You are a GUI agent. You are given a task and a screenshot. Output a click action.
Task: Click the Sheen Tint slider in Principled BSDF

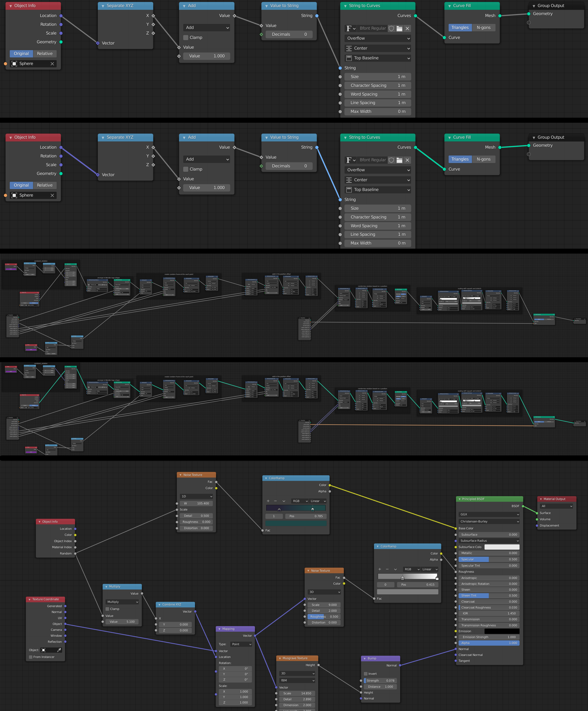[x=489, y=596]
